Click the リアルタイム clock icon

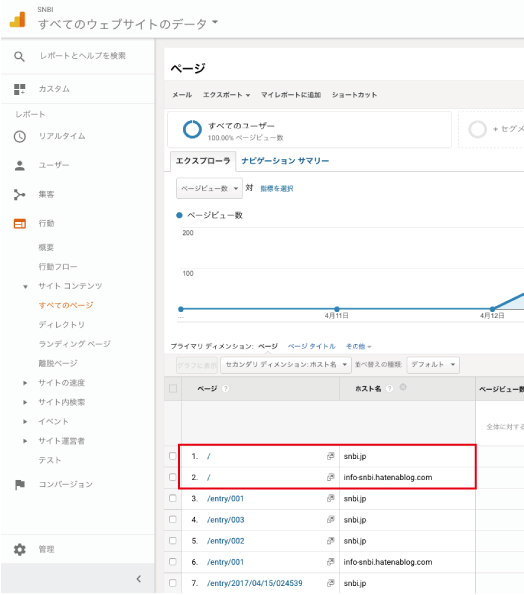(x=19, y=136)
